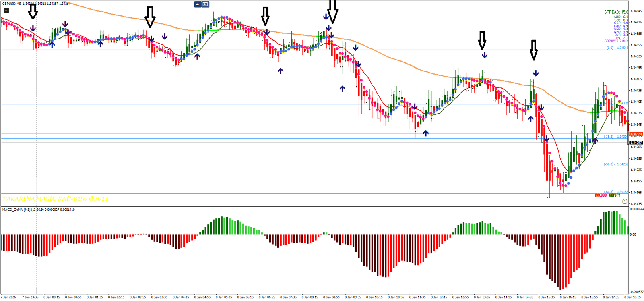Screen dimensions: 644x301
Task: Click the 7 Jan 23:35 time axis label
Action: point(30,297)
